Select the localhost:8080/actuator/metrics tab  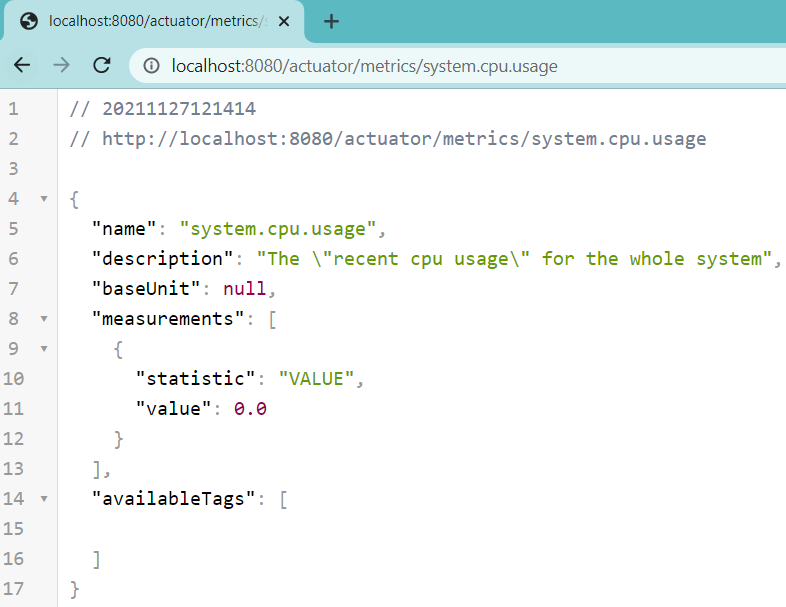[154, 22]
